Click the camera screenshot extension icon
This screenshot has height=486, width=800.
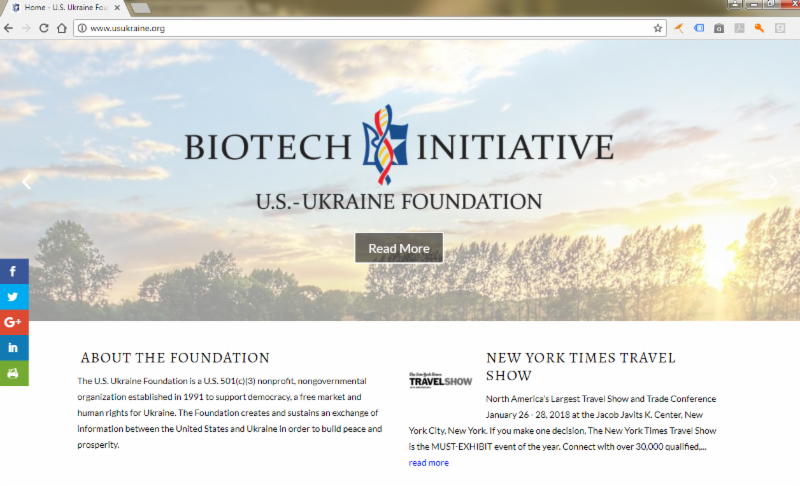point(719,28)
